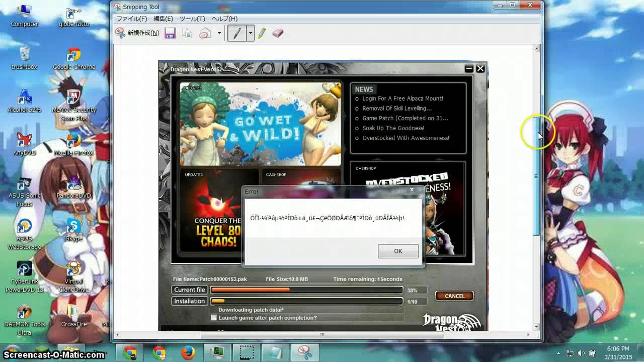Select the ASUS Sonic Focus desktop icon

24,191
